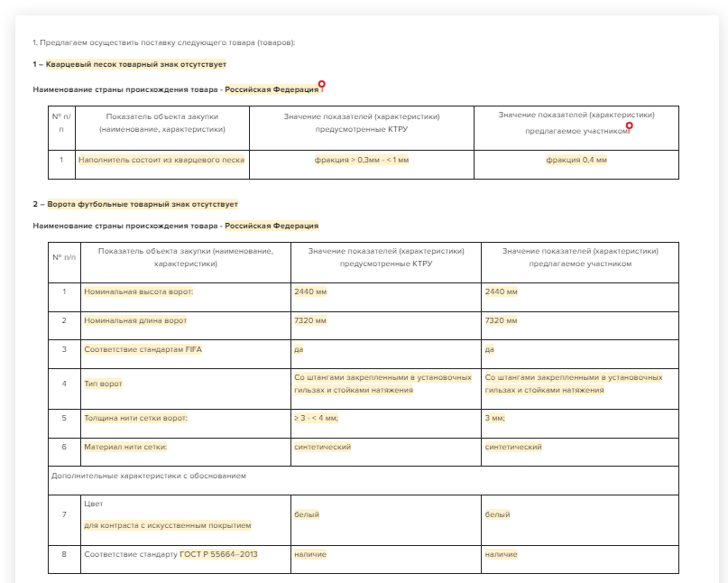This screenshot has width=728, height=583.
Task: Click highlighted Ворота футбольные товарный знак отсутствует
Action: tap(142, 204)
